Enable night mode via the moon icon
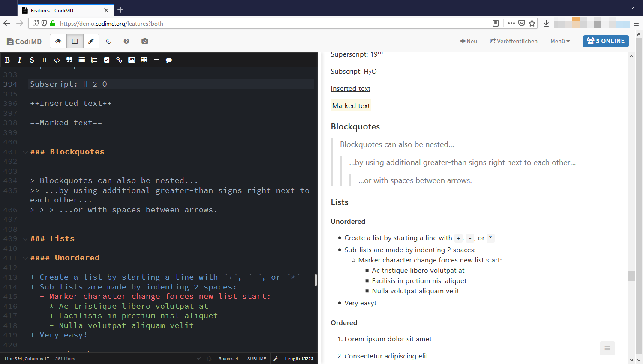Image resolution: width=643 pixels, height=364 pixels. (x=108, y=41)
